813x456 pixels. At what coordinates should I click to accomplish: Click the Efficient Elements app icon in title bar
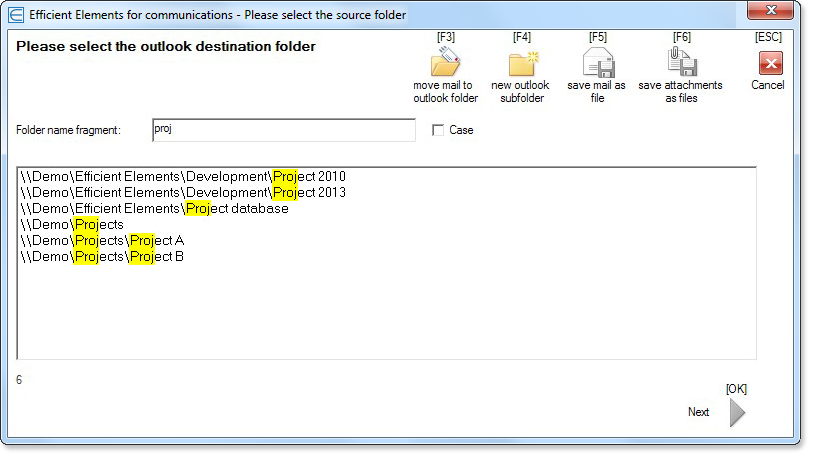pos(16,15)
